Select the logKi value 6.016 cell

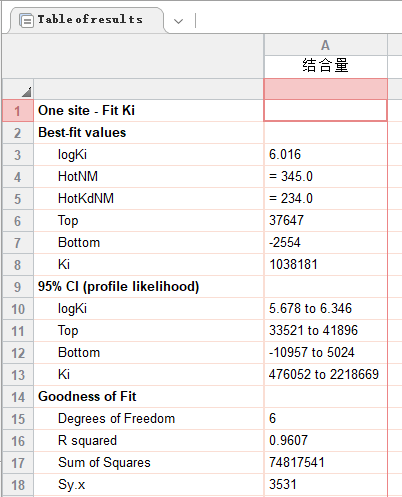325,155
